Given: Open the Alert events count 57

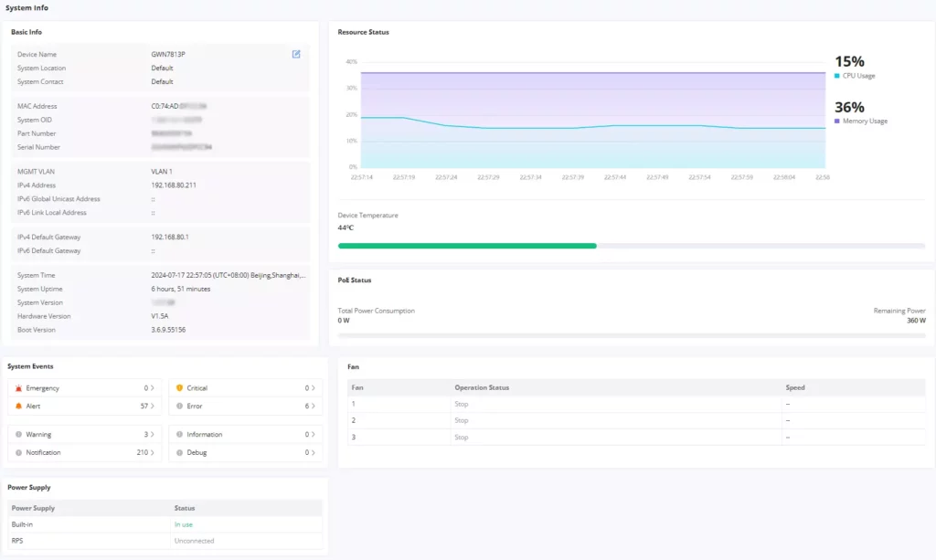Looking at the screenshot, I should [144, 407].
